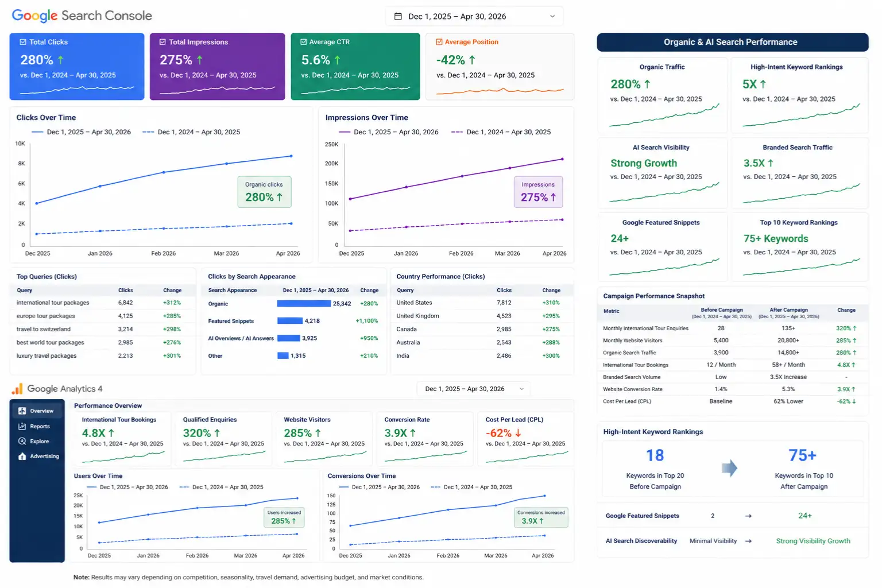Click the Overview sidebar icon
The height and width of the screenshot is (588, 882).
tap(22, 411)
